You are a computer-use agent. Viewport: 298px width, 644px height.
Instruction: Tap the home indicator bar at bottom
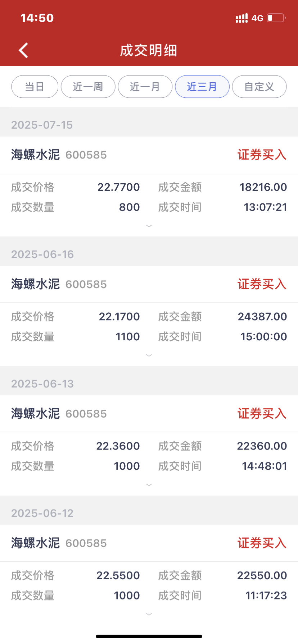point(149,636)
